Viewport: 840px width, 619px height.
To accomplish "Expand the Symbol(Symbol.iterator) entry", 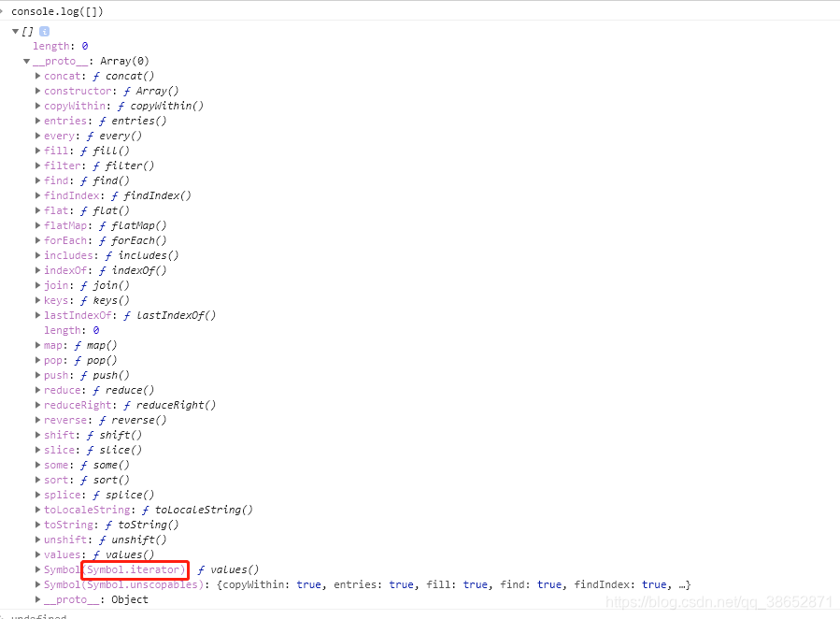I will [x=38, y=569].
